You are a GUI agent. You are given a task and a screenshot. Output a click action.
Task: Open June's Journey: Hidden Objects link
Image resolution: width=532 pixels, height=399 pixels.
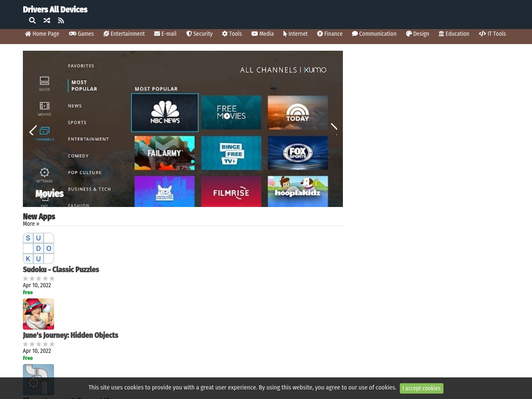(71, 335)
